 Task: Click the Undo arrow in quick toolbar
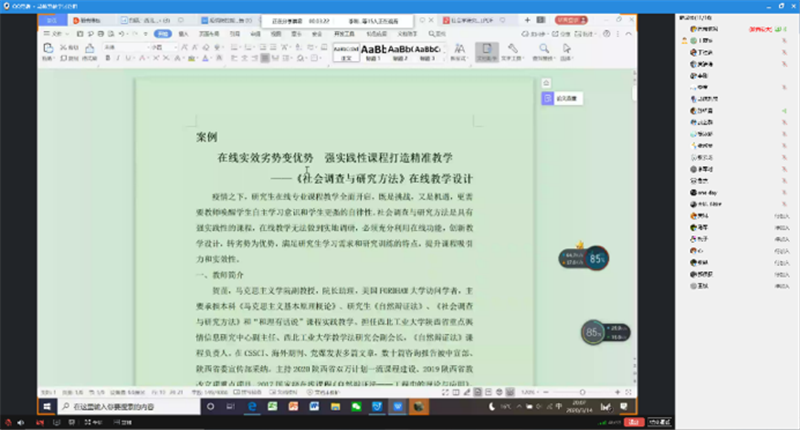point(121,34)
